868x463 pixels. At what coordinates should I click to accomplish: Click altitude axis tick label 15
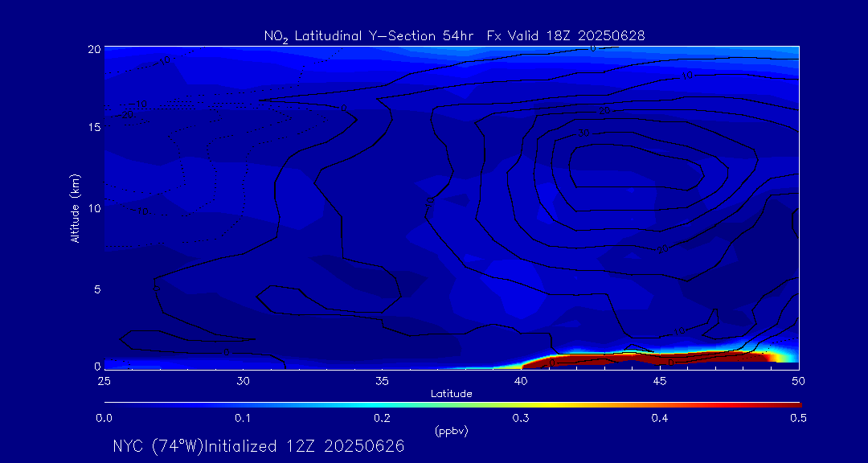pos(94,127)
